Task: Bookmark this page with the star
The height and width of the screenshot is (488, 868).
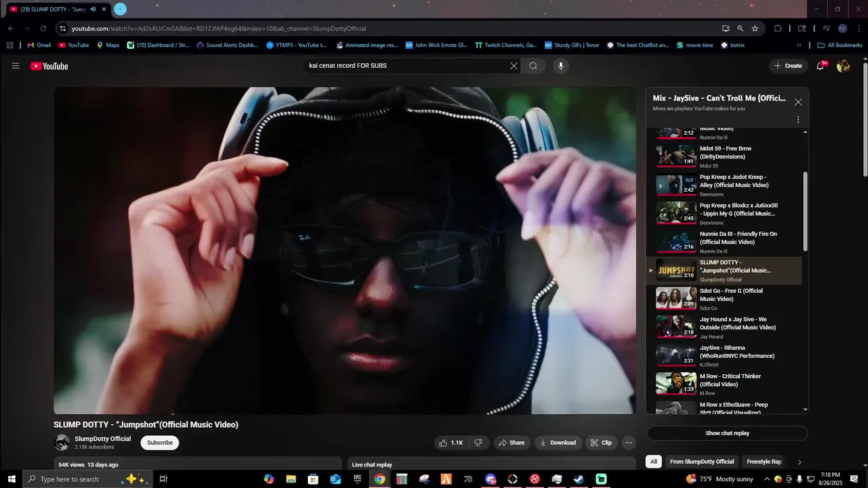Action: (755, 28)
